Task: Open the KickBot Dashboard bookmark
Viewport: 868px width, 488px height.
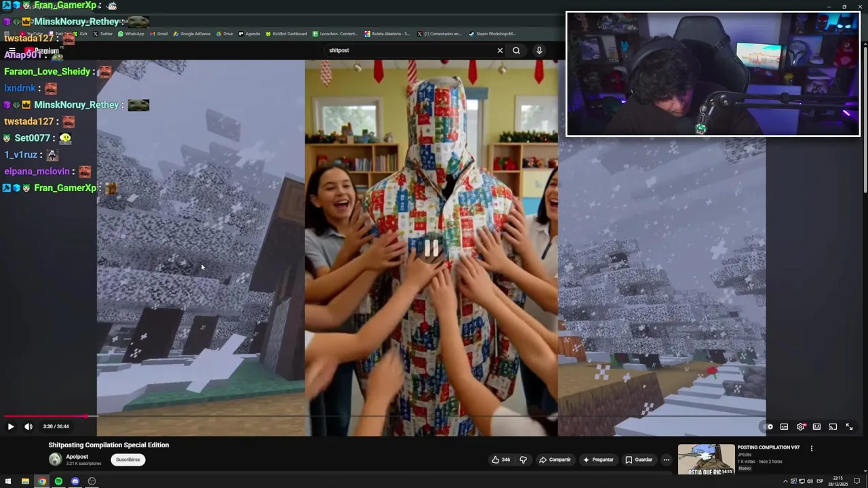Action: click(286, 34)
